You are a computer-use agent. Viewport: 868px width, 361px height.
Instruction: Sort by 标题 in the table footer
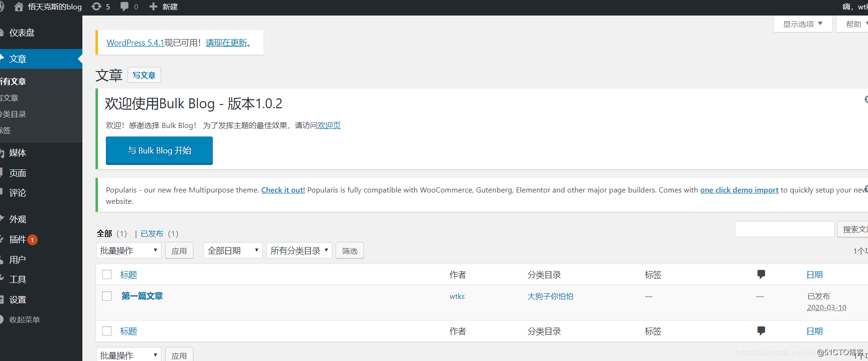tap(129, 331)
